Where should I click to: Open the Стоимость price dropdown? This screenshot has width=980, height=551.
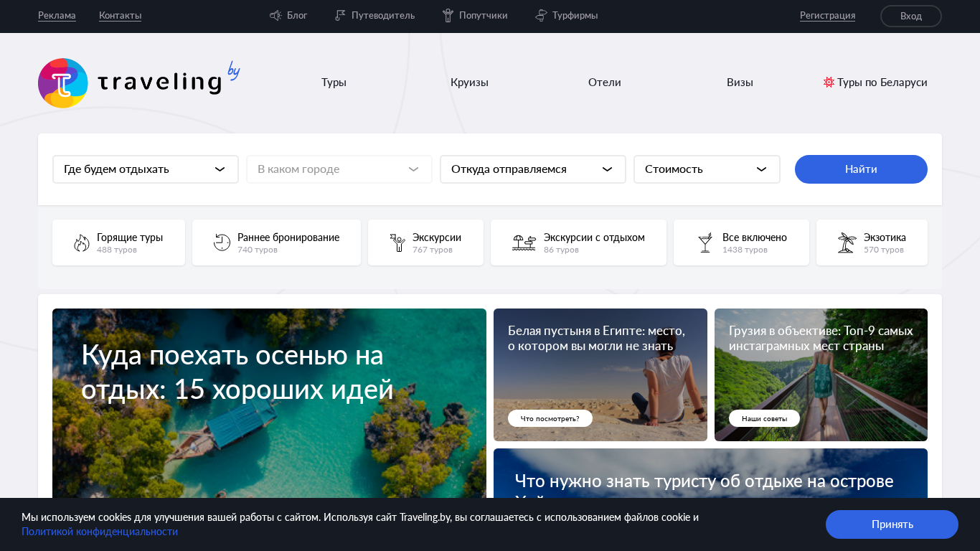pyautogui.click(x=707, y=169)
